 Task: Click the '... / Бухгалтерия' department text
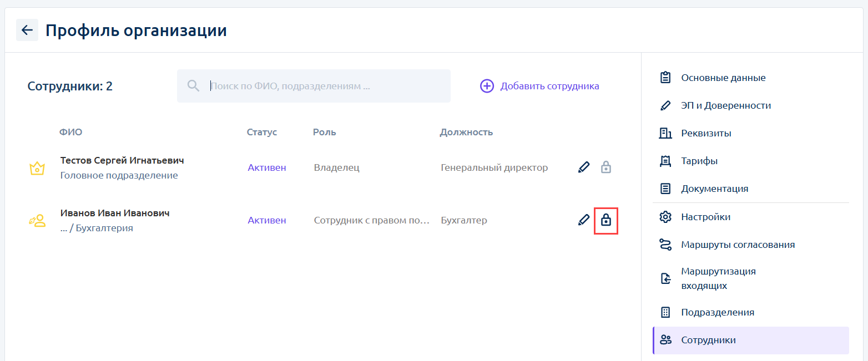97,228
